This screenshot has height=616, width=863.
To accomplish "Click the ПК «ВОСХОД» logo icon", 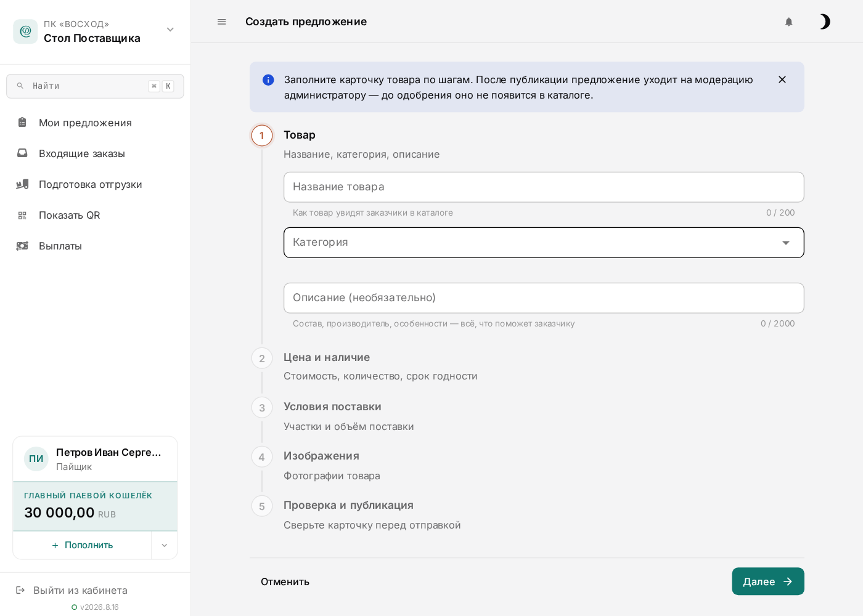I will coord(25,31).
